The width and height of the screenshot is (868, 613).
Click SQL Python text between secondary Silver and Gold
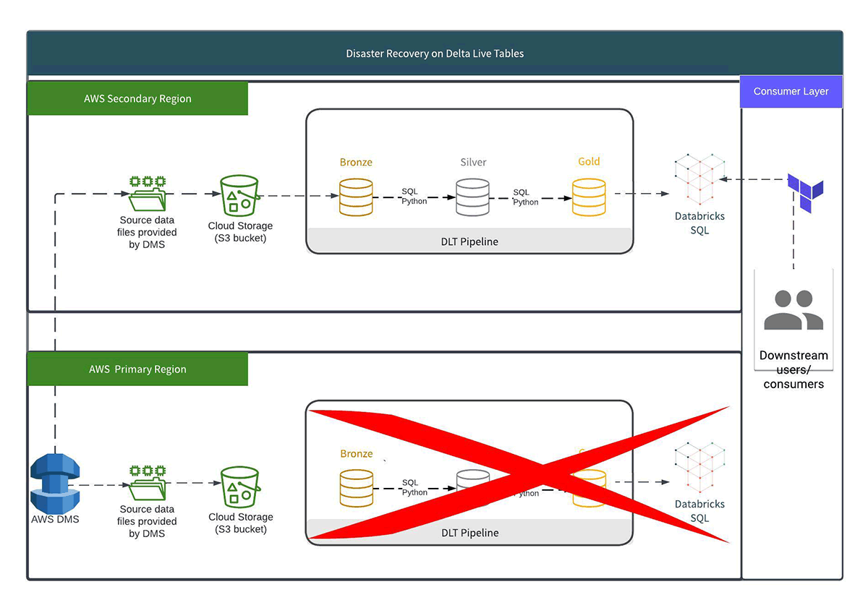(x=526, y=197)
